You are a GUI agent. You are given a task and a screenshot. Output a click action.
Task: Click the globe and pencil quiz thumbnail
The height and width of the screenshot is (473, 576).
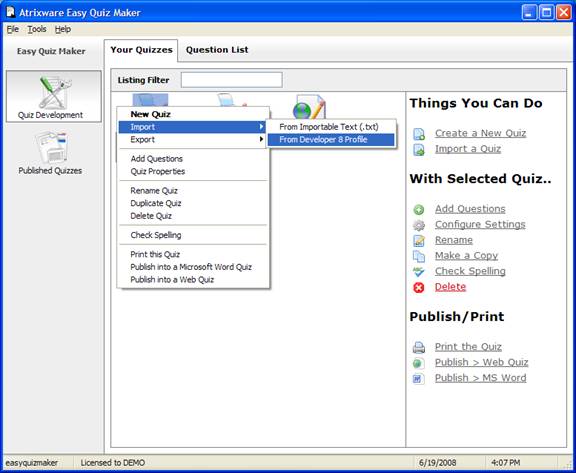tap(309, 106)
